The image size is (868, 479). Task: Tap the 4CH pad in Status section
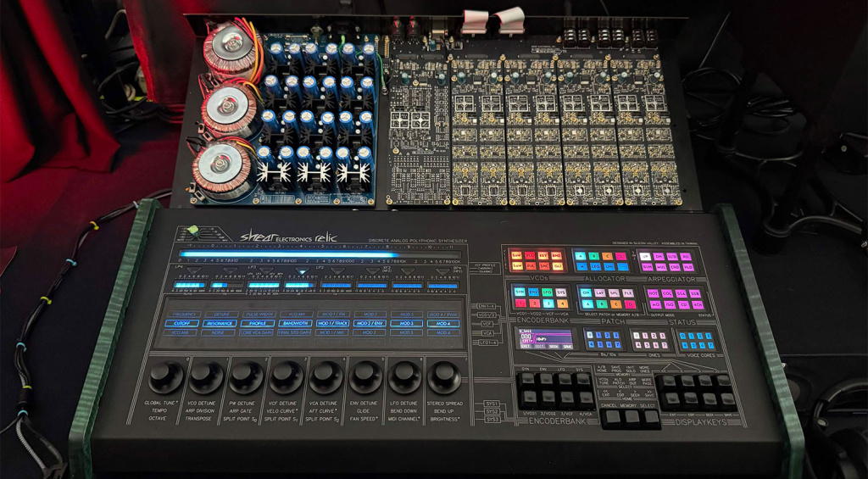698,305
